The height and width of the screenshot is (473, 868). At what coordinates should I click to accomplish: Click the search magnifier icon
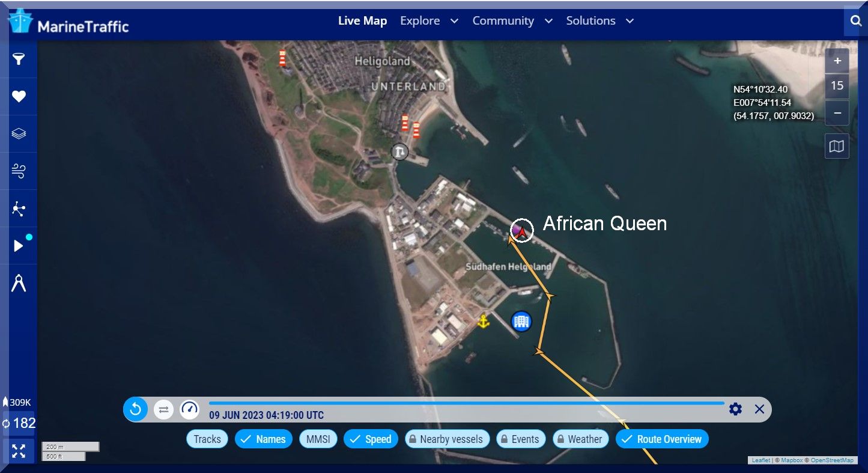pos(855,21)
